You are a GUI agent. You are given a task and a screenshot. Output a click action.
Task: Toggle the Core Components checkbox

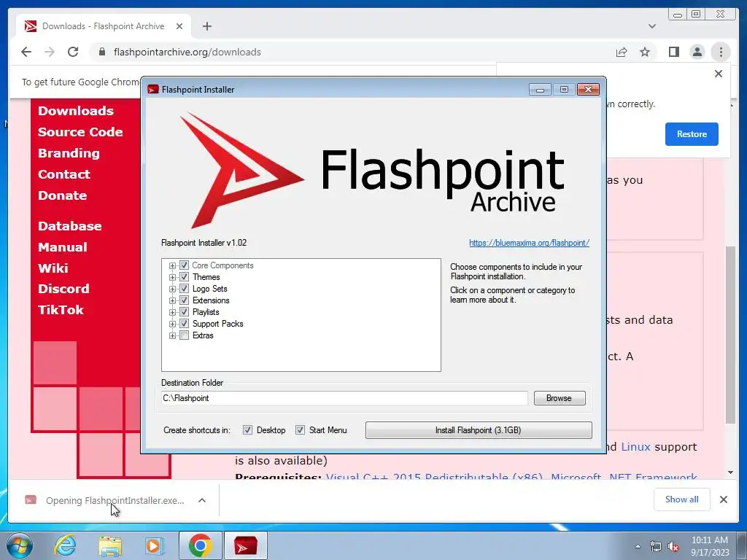click(184, 265)
